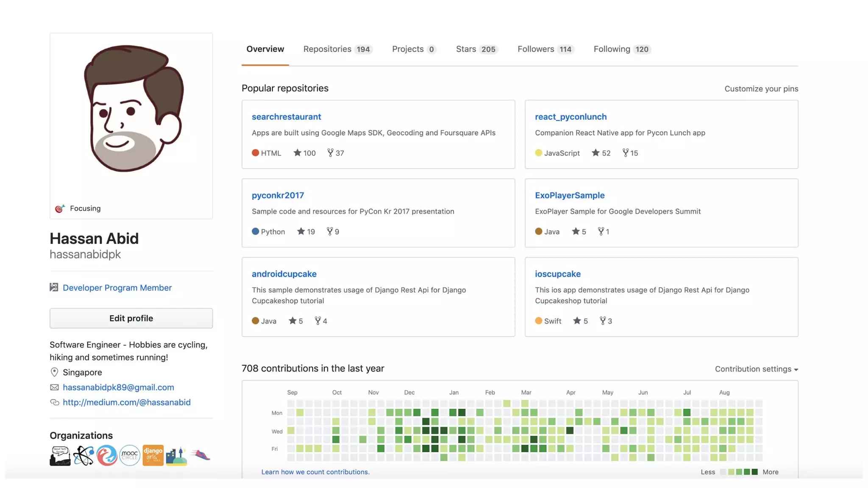Expand the Contribution settings dropdown

(x=756, y=369)
